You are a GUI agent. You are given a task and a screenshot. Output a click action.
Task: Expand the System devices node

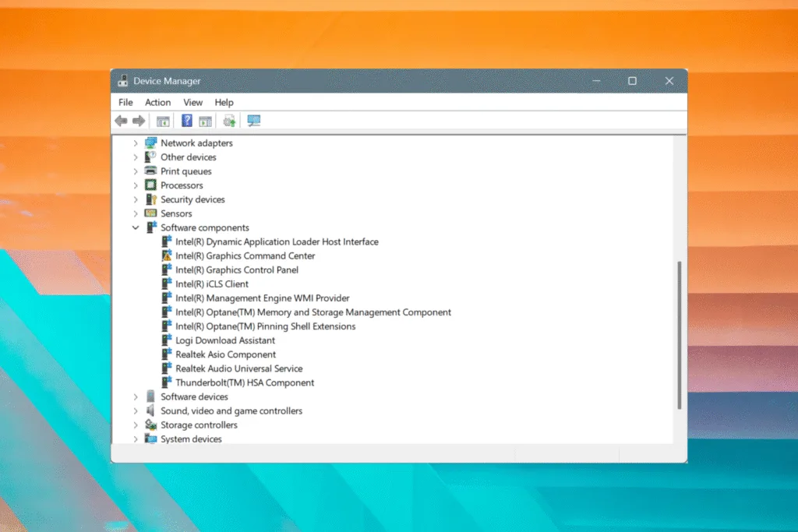[x=136, y=439]
